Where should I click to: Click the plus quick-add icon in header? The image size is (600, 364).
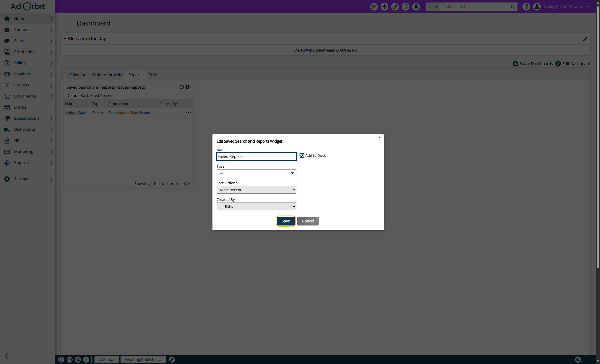click(384, 7)
